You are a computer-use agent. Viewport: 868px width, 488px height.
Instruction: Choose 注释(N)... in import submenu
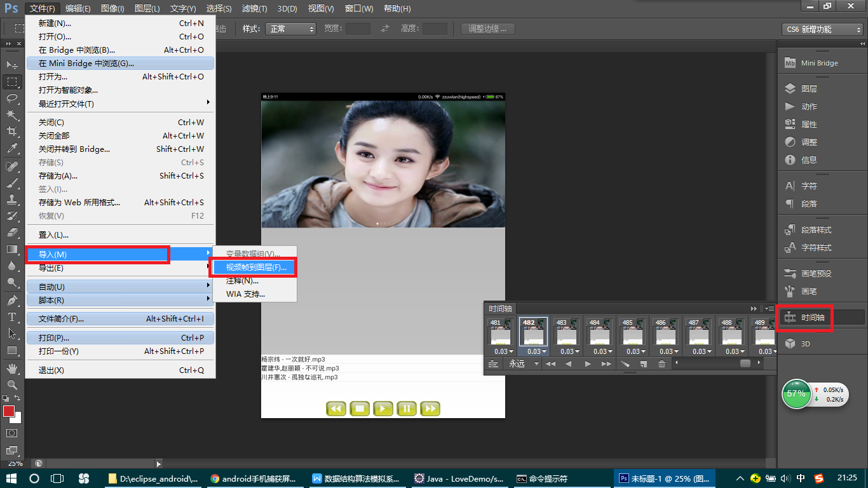[255, 281]
